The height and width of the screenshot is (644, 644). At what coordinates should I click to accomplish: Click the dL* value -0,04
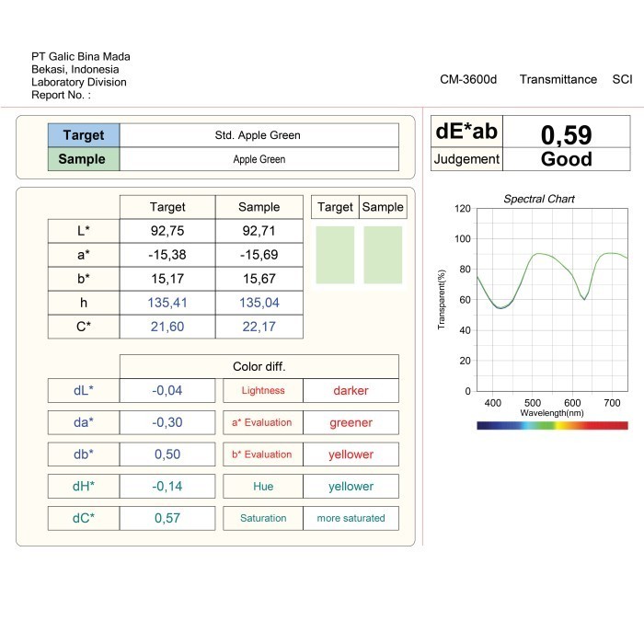pos(167,390)
